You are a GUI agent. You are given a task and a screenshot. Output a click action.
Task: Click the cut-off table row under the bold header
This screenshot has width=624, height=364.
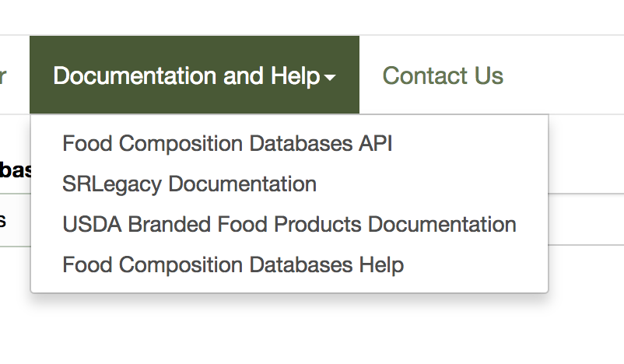click(5, 220)
